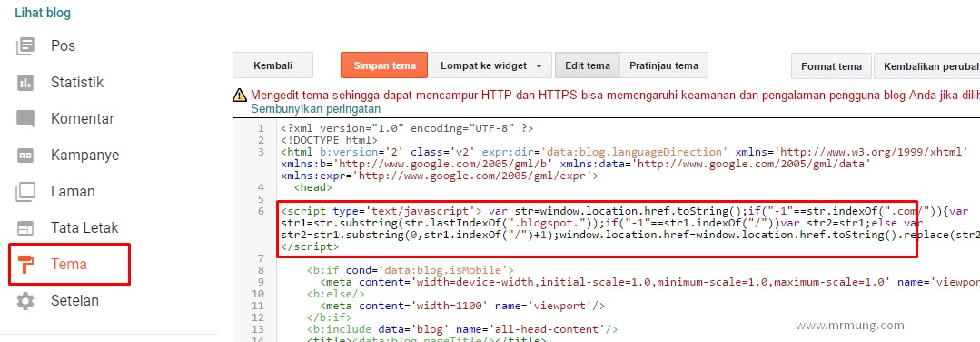The image size is (980, 342).
Task: Open the Statistik menu item
Action: pos(77,83)
